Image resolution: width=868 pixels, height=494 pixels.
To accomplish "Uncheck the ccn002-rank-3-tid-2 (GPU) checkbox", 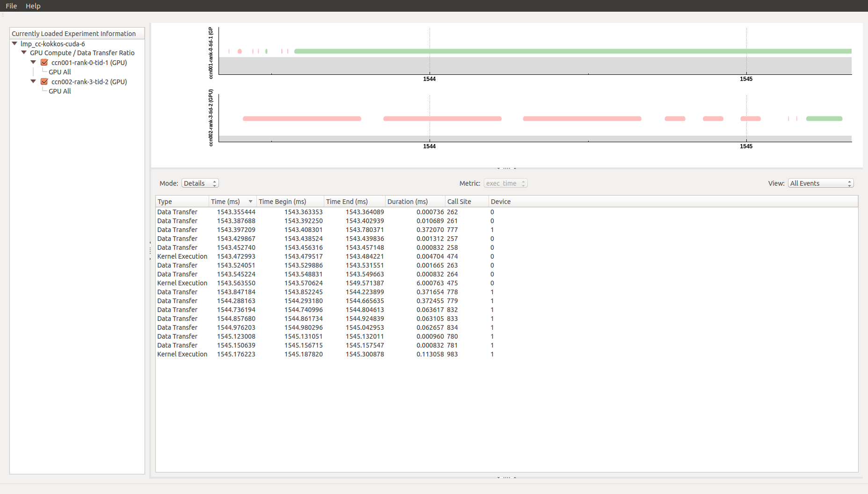I will click(44, 81).
